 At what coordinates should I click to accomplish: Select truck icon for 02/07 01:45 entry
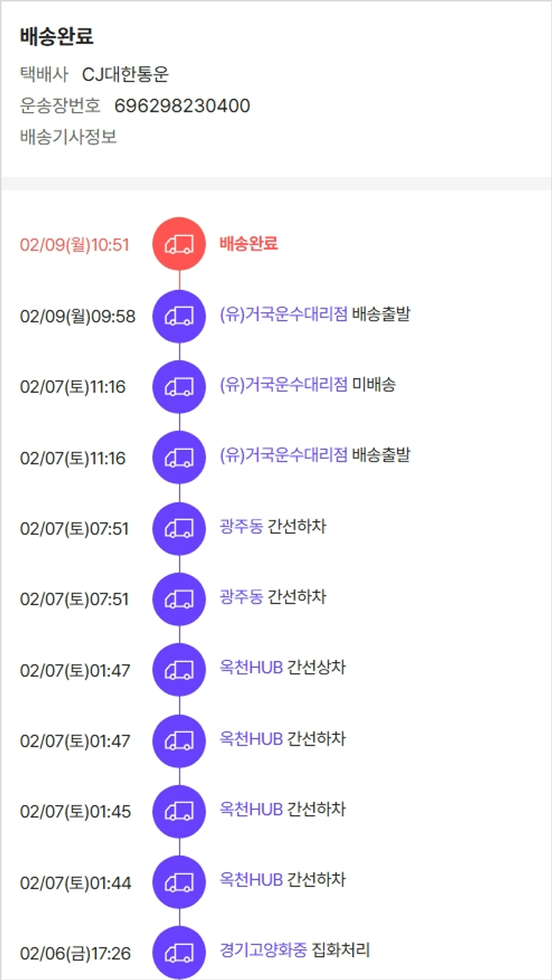point(179,811)
